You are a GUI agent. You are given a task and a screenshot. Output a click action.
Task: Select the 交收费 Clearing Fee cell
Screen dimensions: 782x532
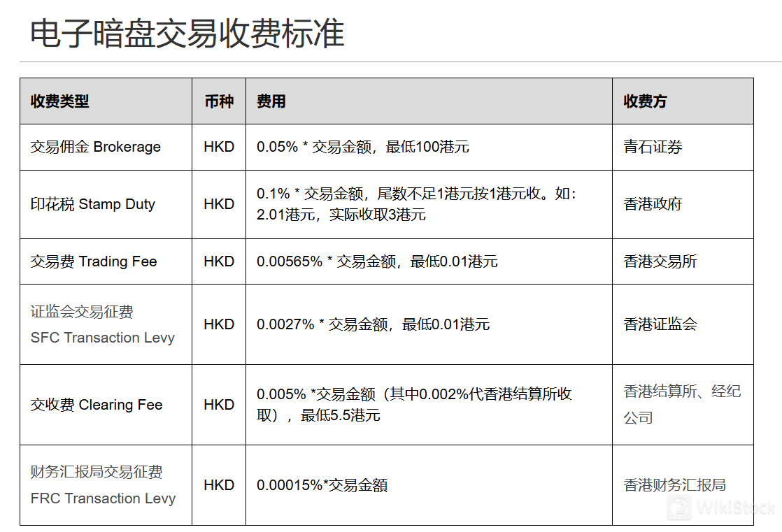[97, 405]
